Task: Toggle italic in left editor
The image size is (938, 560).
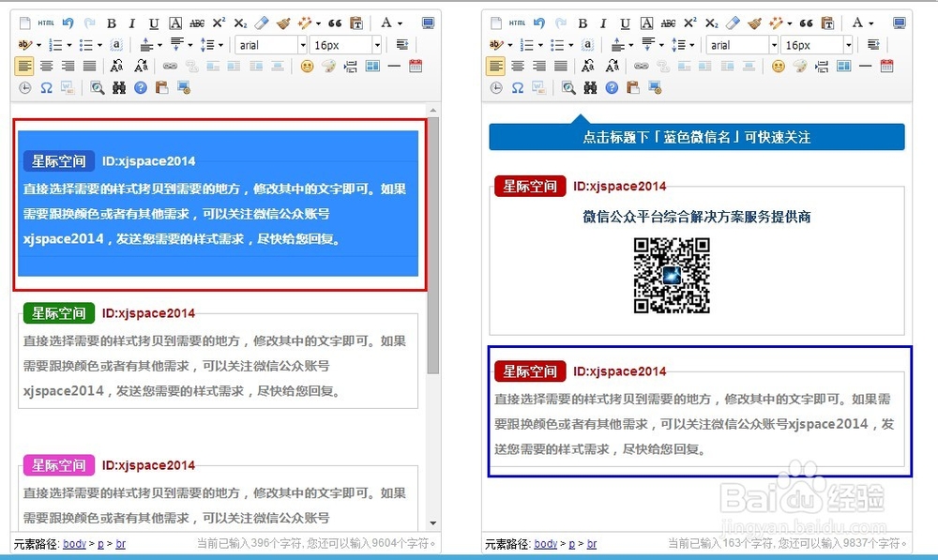Action: click(132, 23)
